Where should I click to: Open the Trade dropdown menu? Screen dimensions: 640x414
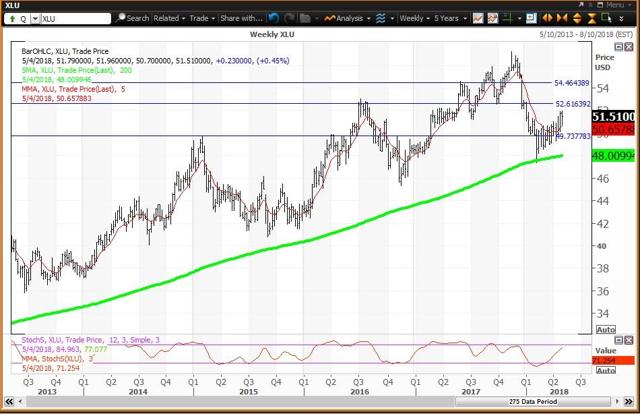(202, 18)
